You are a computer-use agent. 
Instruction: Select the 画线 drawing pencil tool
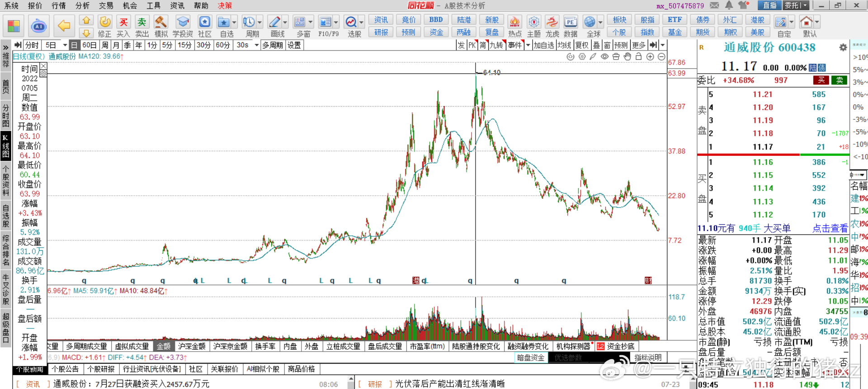[274, 27]
